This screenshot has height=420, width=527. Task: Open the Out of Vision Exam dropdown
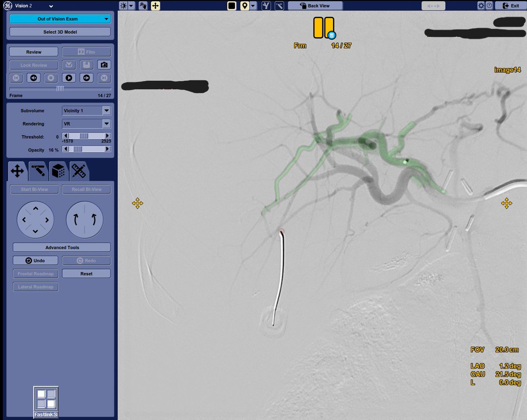pyautogui.click(x=60, y=19)
